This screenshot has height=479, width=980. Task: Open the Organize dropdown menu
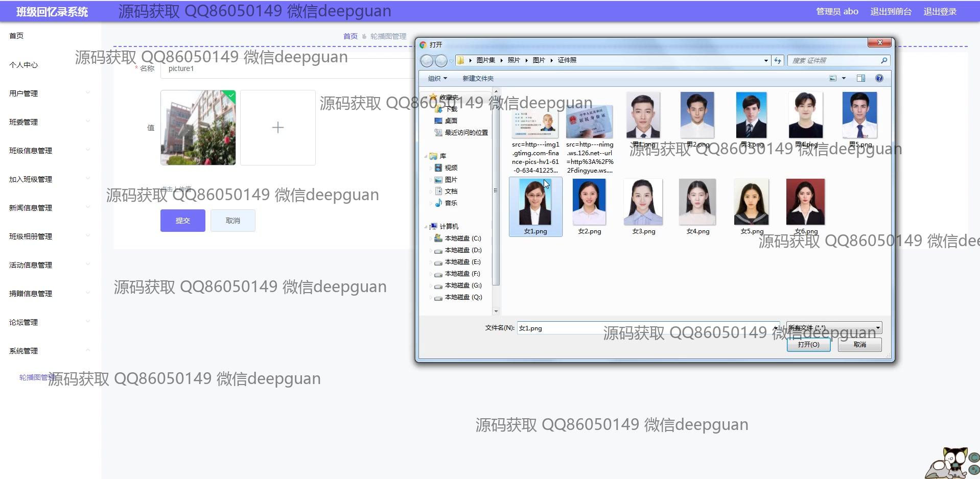(437, 79)
